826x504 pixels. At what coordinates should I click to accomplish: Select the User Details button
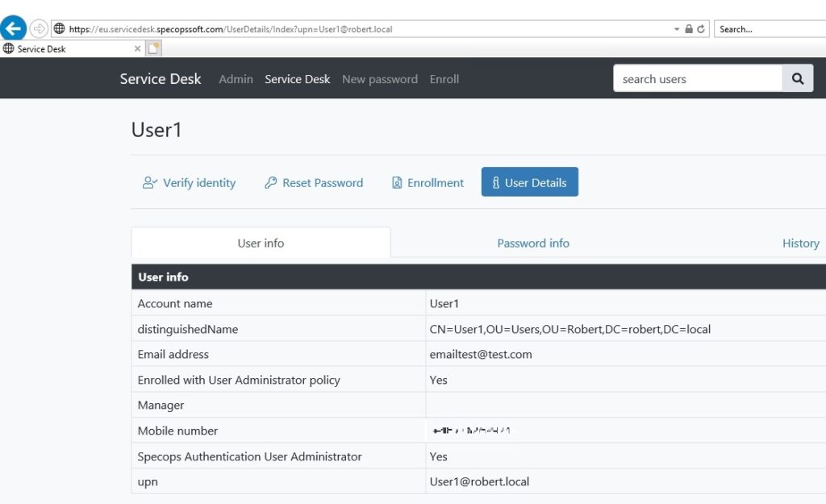pos(529,182)
